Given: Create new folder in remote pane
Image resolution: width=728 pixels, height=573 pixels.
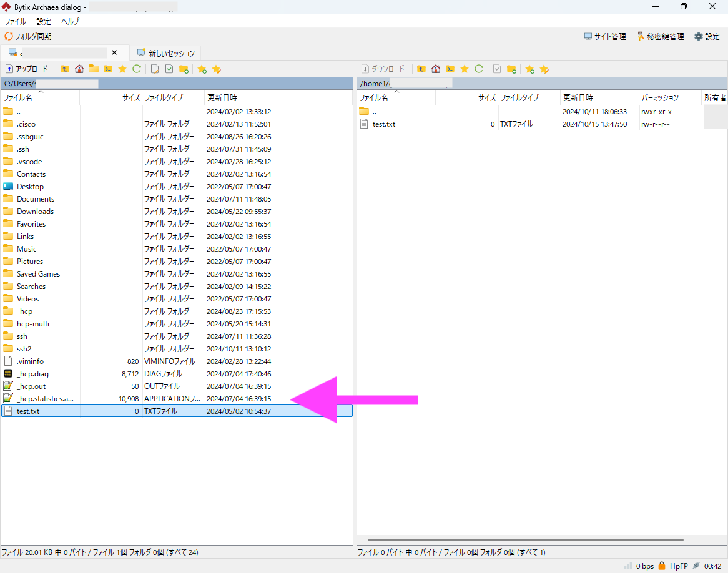Looking at the screenshot, I should pos(511,69).
